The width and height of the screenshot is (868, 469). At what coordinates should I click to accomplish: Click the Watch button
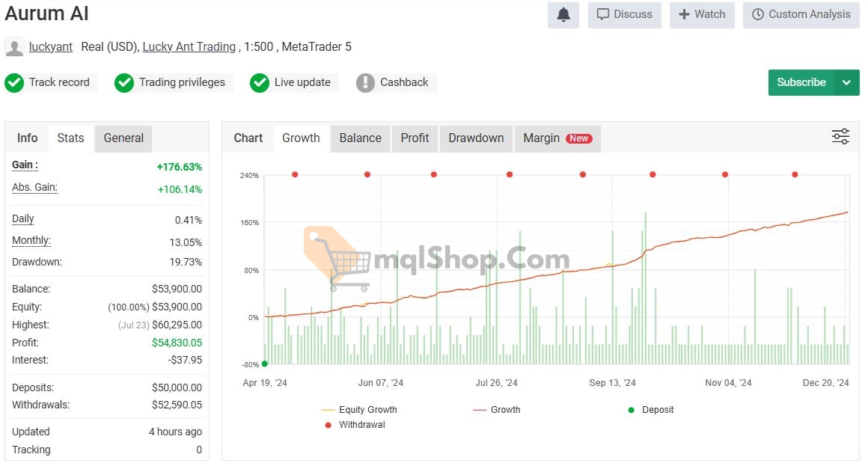pyautogui.click(x=702, y=15)
